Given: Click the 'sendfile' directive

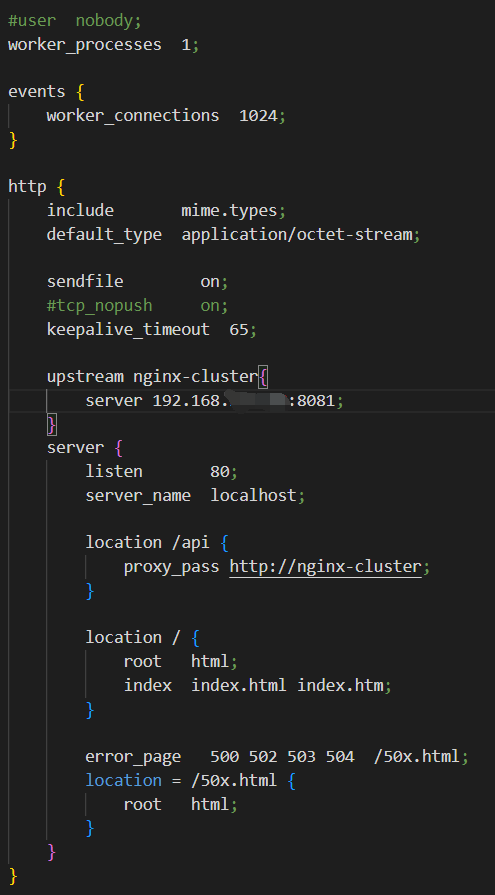Looking at the screenshot, I should [84, 282].
